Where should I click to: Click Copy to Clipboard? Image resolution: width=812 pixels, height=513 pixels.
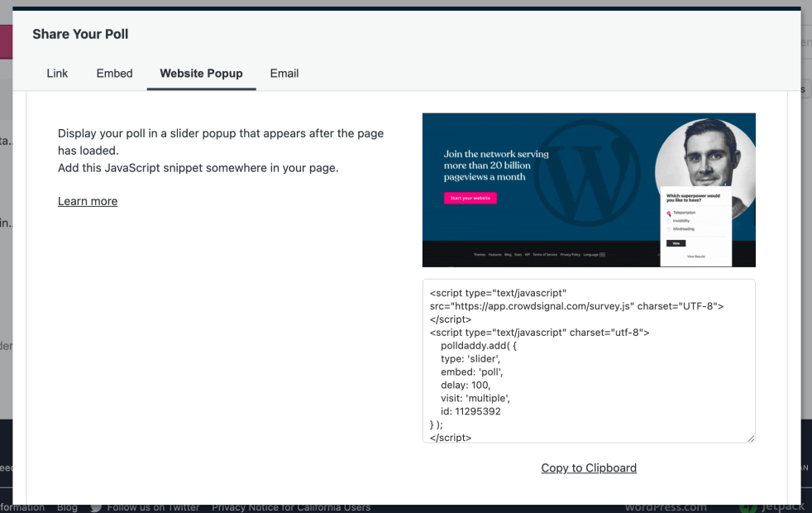(x=589, y=467)
